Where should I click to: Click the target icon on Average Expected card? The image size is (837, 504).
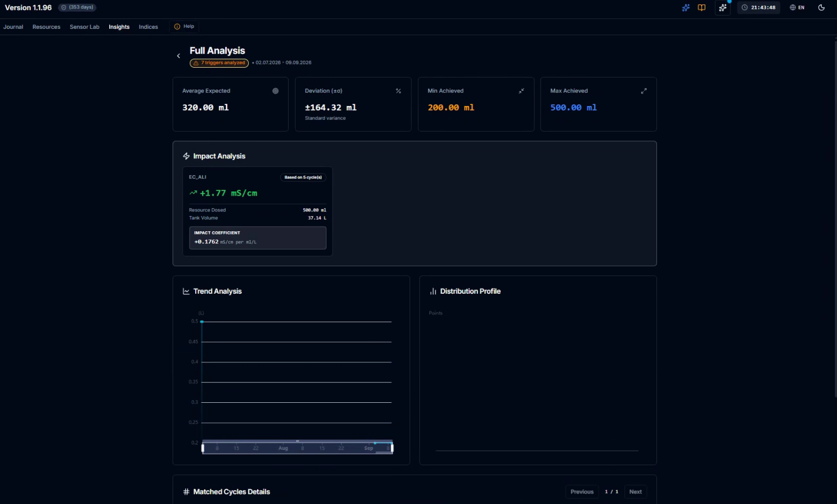(x=276, y=91)
